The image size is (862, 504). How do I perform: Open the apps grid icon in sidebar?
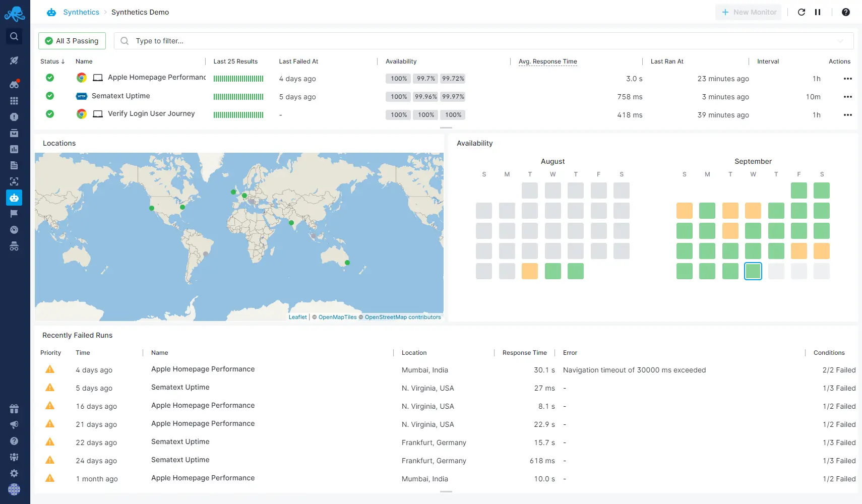click(x=14, y=101)
